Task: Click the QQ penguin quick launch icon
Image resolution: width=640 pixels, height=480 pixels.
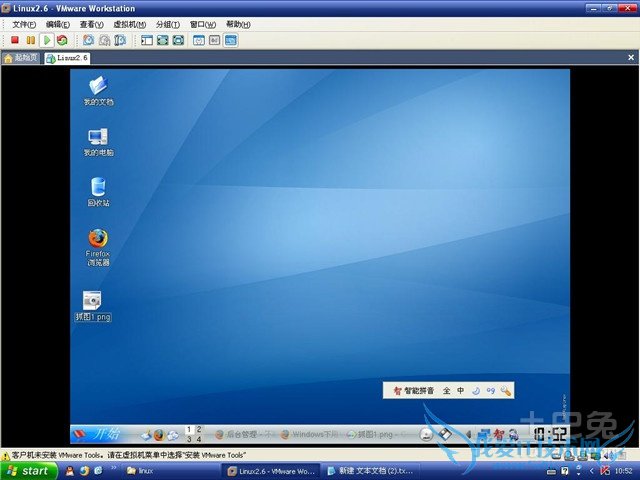Action: pos(70,471)
